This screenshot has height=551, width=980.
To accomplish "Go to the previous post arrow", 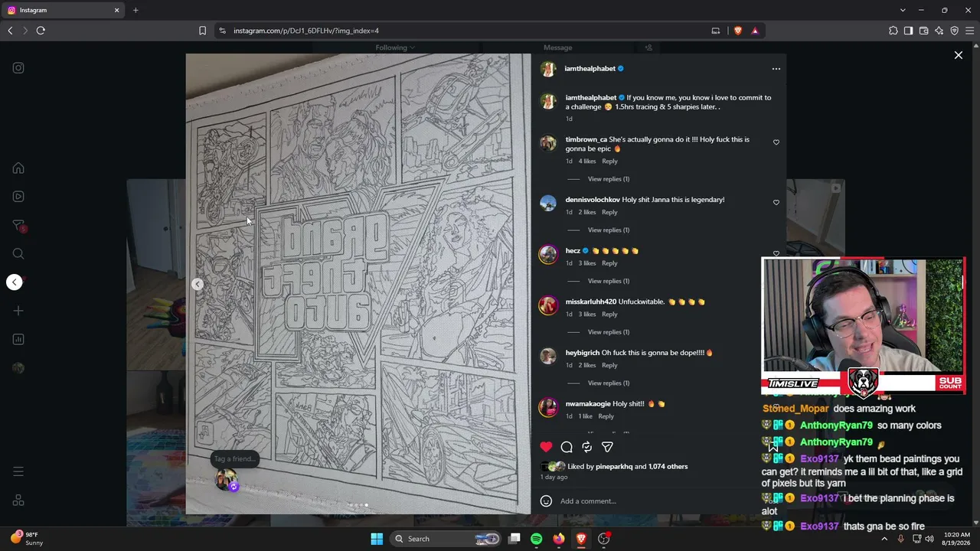I will point(15,282).
